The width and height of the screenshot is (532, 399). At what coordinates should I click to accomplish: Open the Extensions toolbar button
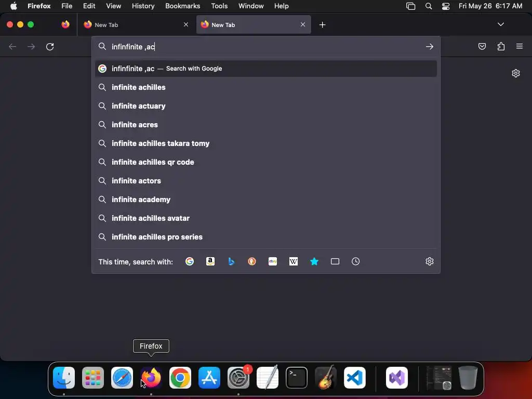501,46
